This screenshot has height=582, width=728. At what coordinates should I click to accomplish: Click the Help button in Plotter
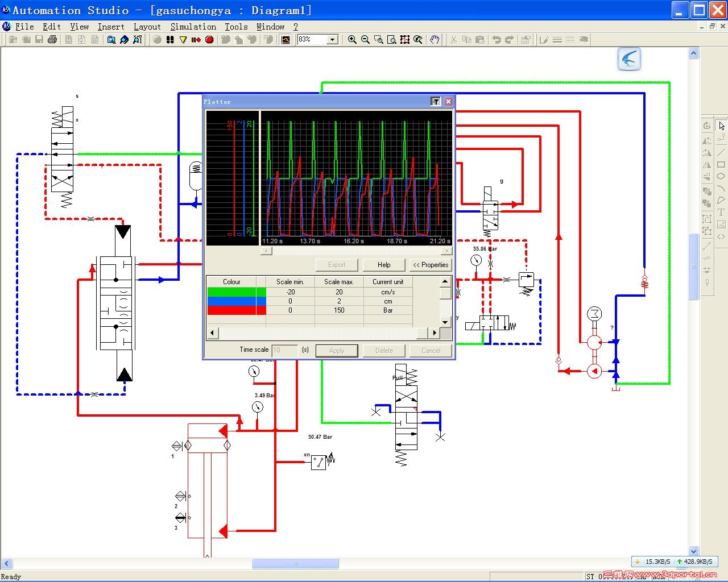coord(384,265)
